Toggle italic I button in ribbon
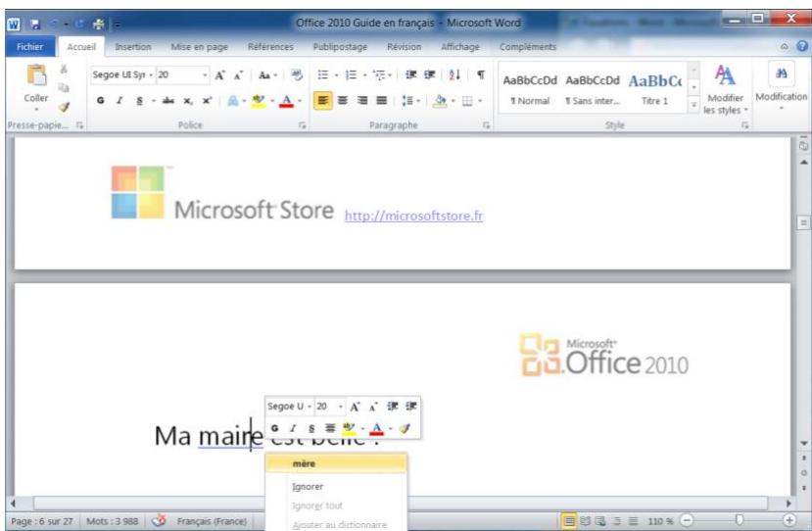 coord(119,101)
